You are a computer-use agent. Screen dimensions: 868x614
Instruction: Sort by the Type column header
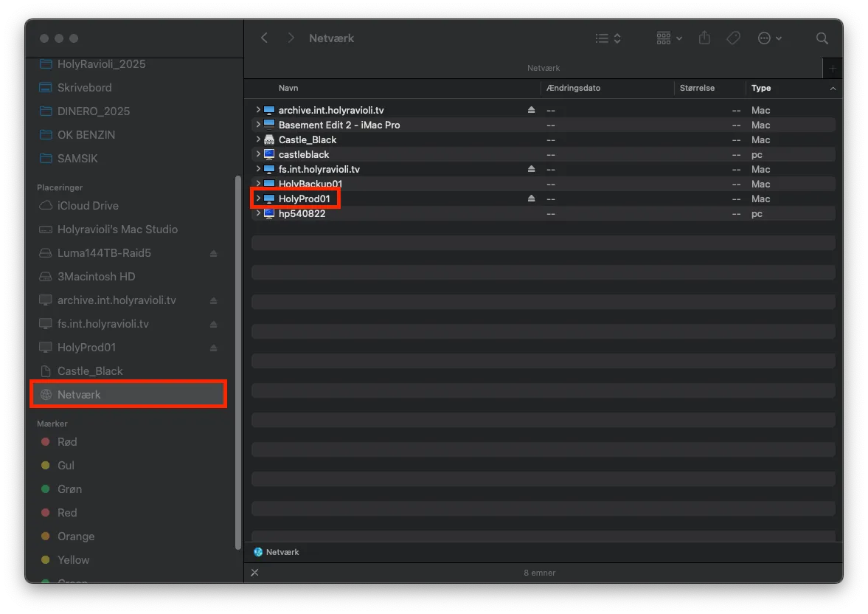click(761, 88)
